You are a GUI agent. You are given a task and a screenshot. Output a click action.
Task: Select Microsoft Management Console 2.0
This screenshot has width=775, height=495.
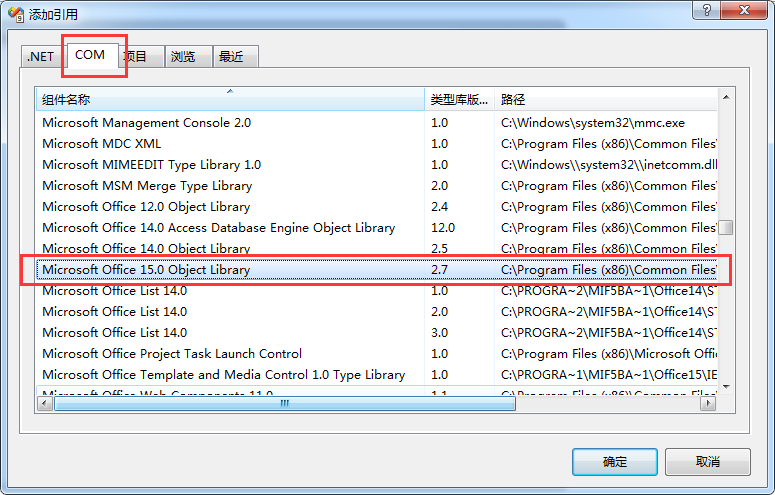[x=377, y=123]
